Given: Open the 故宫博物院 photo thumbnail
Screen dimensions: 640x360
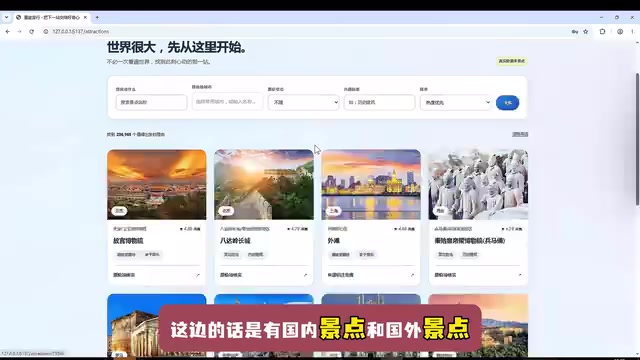Looking at the screenshot, I should pos(157,184).
